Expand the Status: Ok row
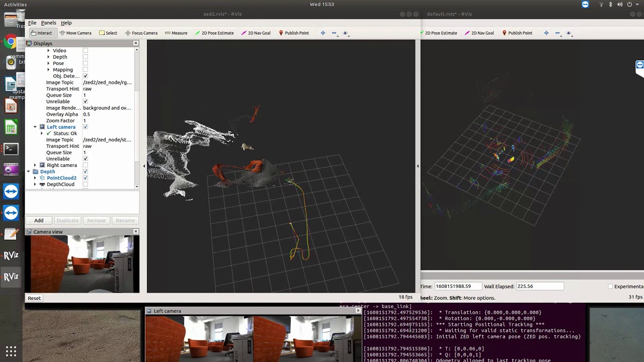 coord(42,133)
